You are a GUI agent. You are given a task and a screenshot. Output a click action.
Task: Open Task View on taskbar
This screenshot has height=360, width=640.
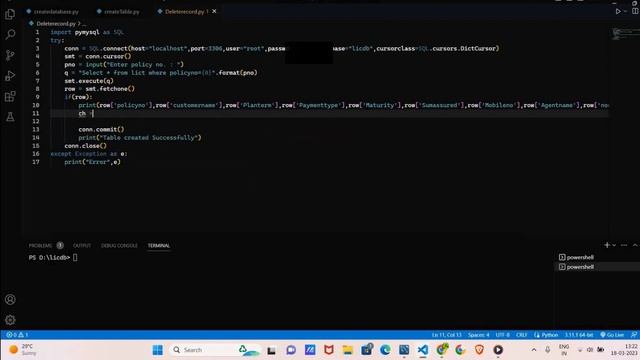(271, 350)
